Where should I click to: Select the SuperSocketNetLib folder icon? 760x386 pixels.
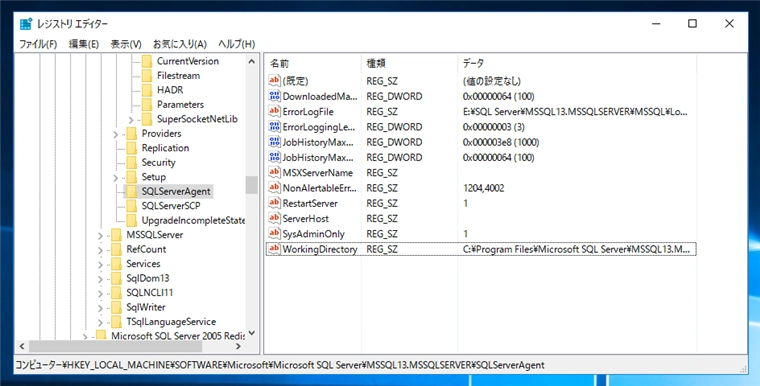pos(147,119)
